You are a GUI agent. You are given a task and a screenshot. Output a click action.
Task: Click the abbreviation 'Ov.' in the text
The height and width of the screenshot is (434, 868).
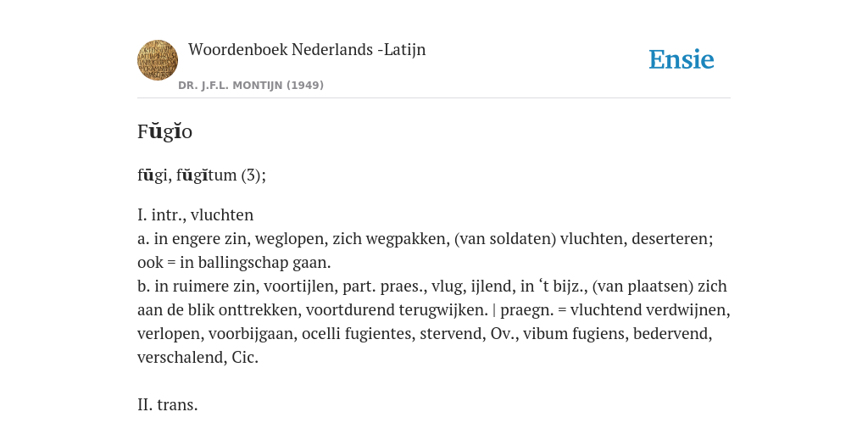point(503,334)
